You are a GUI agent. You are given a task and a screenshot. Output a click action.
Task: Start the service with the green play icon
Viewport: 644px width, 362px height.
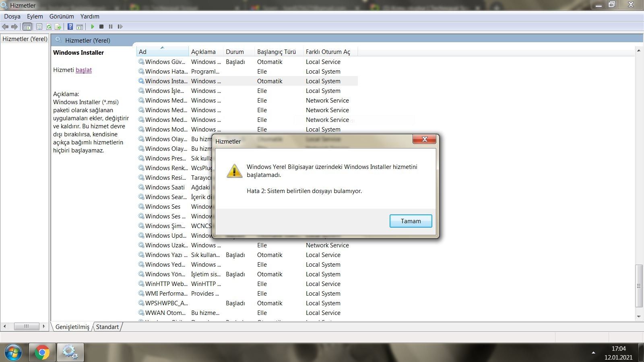[92, 27]
